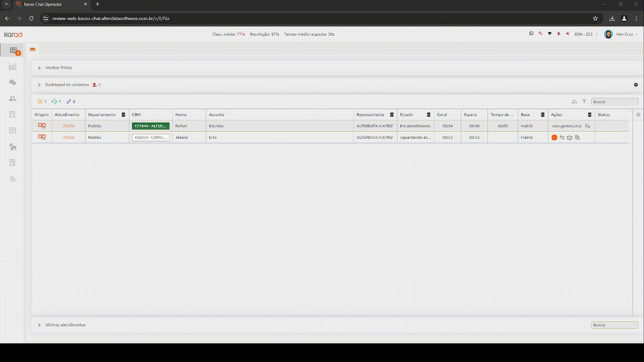
Task: Open the chat bubbles sidebar icon
Action: pos(13,82)
